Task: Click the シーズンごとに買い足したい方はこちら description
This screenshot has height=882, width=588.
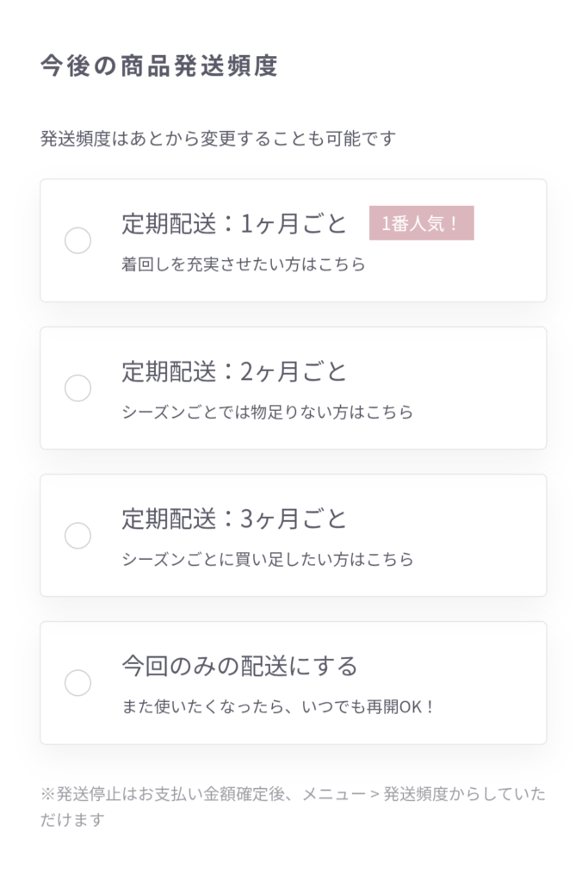Action: (268, 560)
